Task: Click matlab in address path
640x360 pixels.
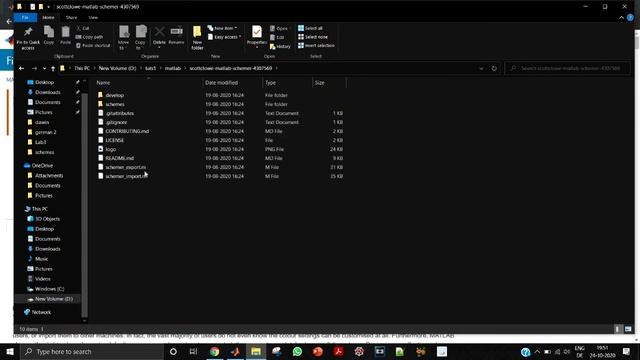Action: click(173, 68)
